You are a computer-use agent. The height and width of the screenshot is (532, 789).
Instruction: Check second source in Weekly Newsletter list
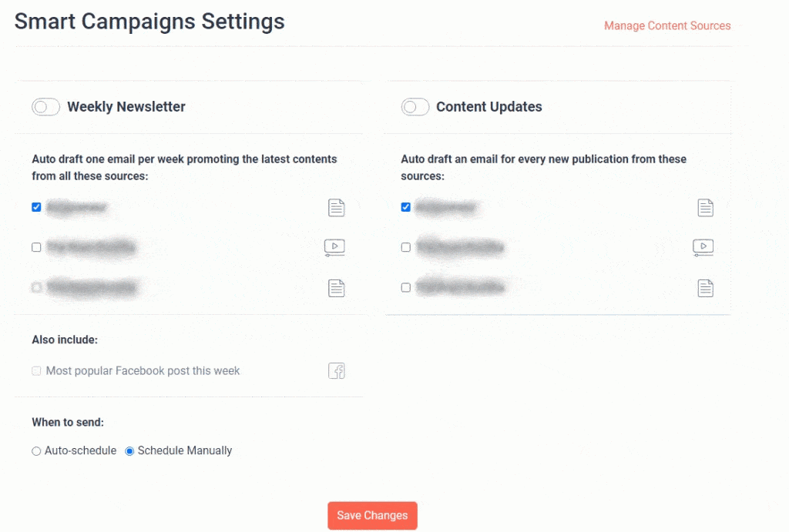pos(36,247)
